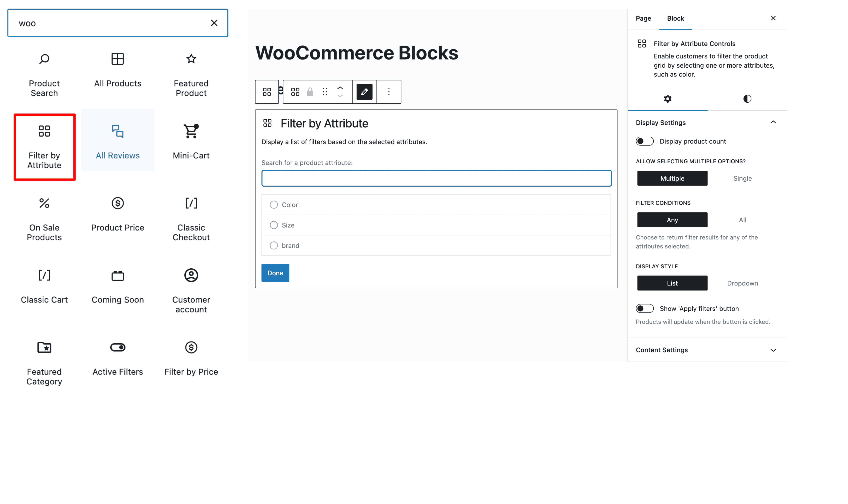Set filter conditions to Any
Viewport: 848px width, 504px height.
point(672,220)
